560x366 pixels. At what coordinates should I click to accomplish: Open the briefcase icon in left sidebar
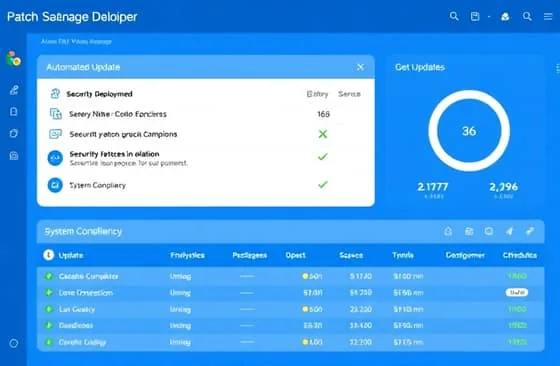[14, 156]
